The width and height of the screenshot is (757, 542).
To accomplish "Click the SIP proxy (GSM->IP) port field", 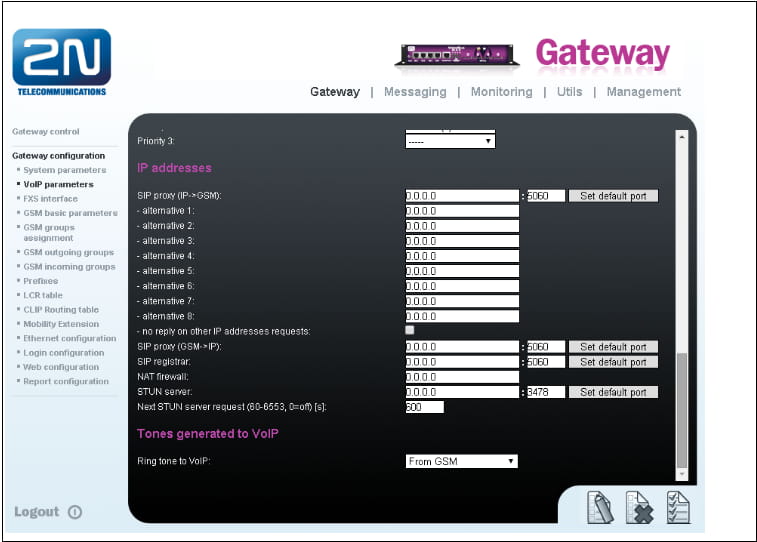I will pyautogui.click(x=546, y=347).
